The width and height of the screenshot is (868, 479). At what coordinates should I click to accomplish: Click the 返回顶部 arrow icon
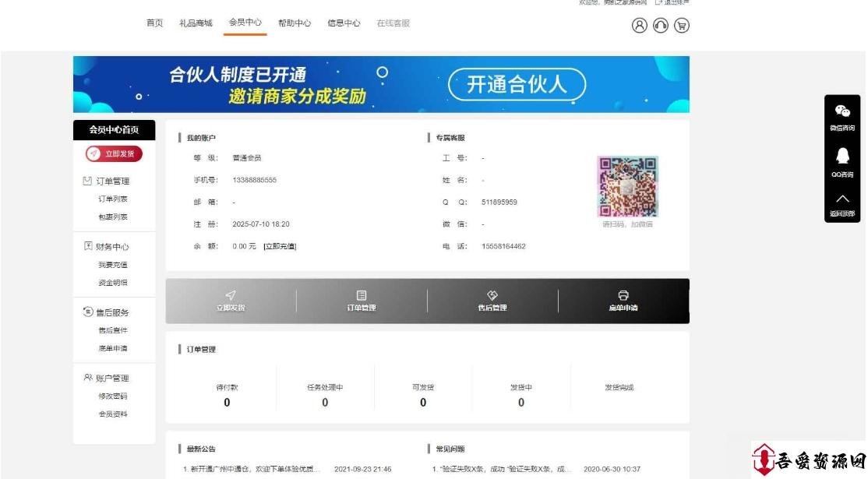point(842,199)
